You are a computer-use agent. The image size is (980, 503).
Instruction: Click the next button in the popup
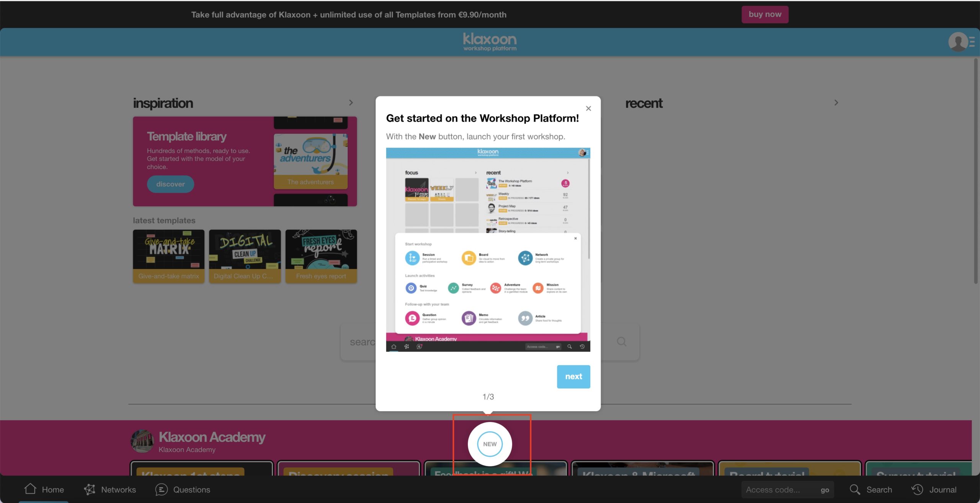[573, 376]
